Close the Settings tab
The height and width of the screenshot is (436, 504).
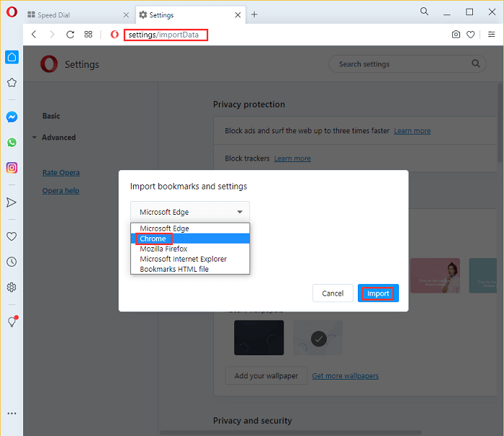coord(238,15)
